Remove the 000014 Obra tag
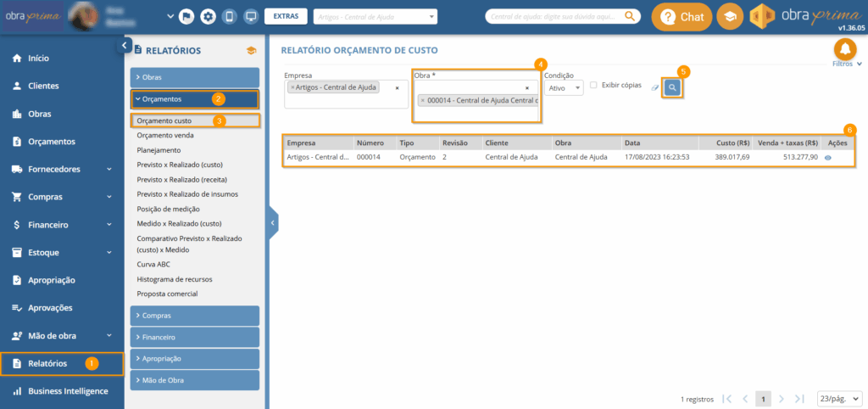868x409 pixels. click(423, 101)
